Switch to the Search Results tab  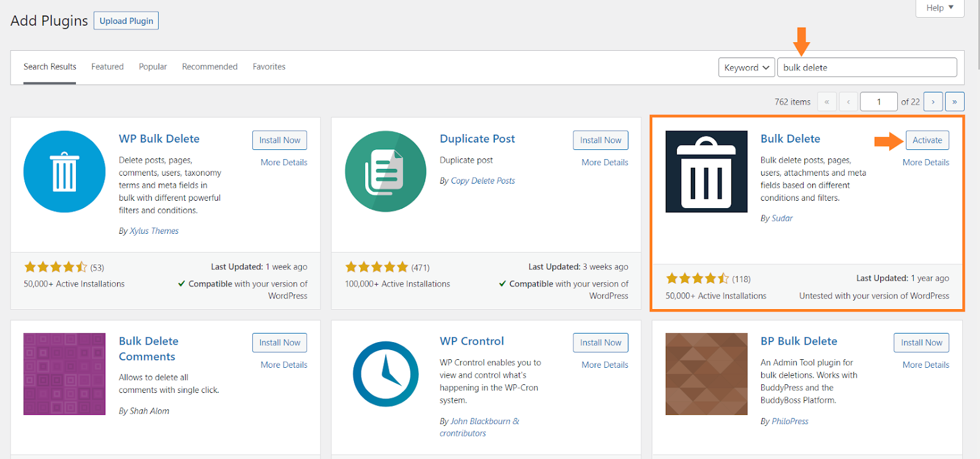pyautogui.click(x=50, y=67)
